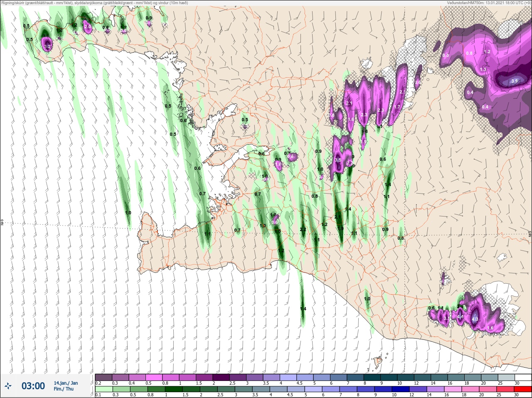Click the 2.0 value label on the map
This screenshot has height=398, width=532.
point(88,27)
